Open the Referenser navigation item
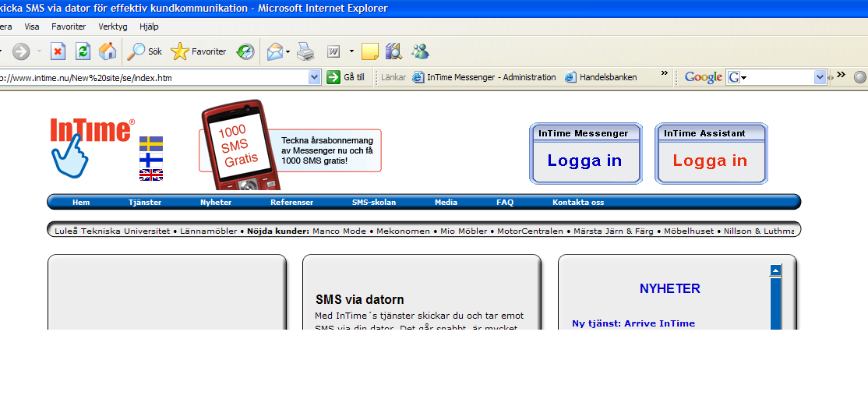The image size is (868, 399). click(x=291, y=203)
